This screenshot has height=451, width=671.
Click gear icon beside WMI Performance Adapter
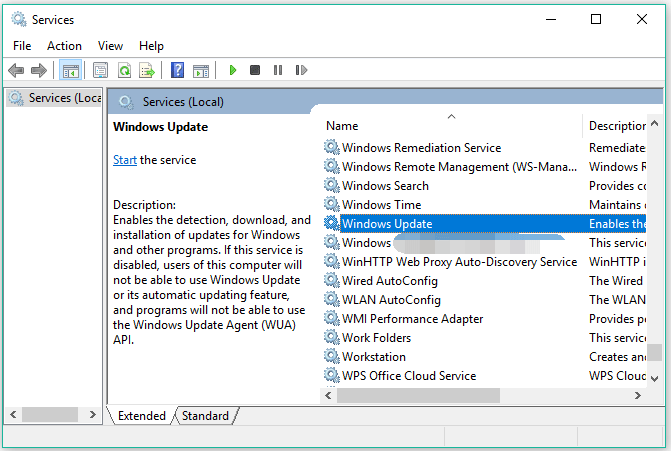tap(331, 318)
